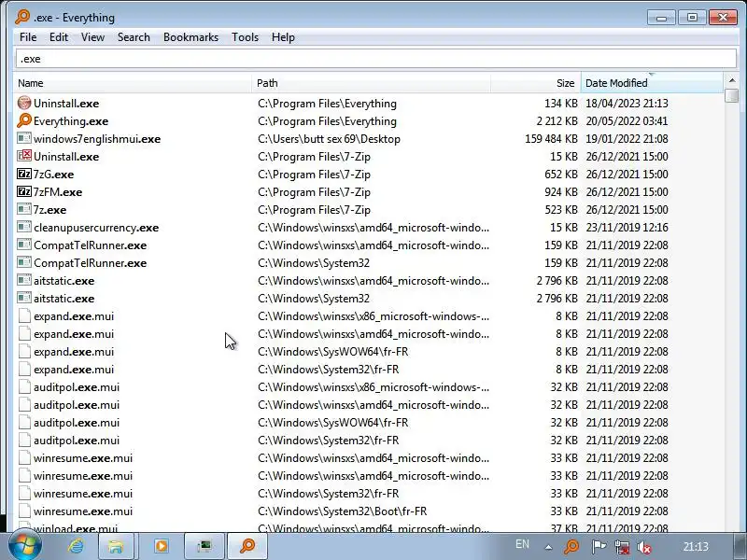The height and width of the screenshot is (560, 747).
Task: Click the 7zFM.exe icon
Action: click(x=24, y=191)
